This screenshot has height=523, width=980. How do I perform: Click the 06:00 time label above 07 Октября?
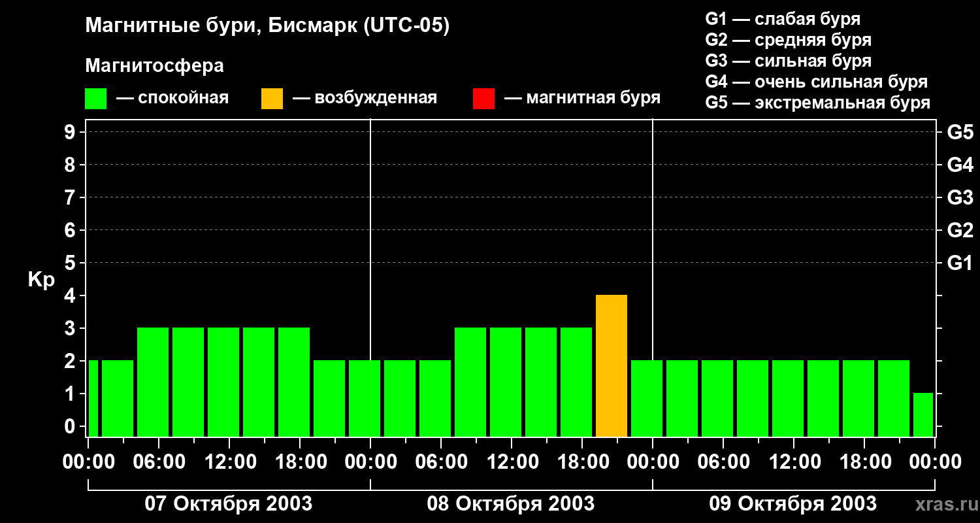click(159, 462)
